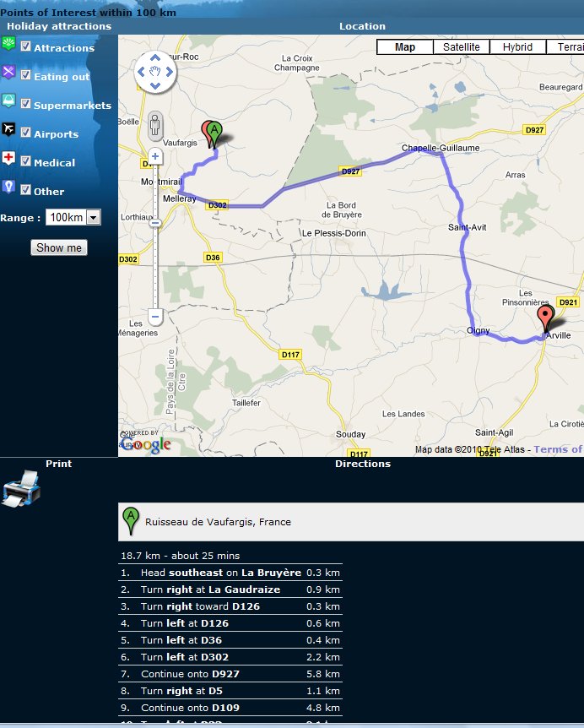Click the green A pin in directions
The height and width of the screenshot is (728, 584).
point(131,521)
